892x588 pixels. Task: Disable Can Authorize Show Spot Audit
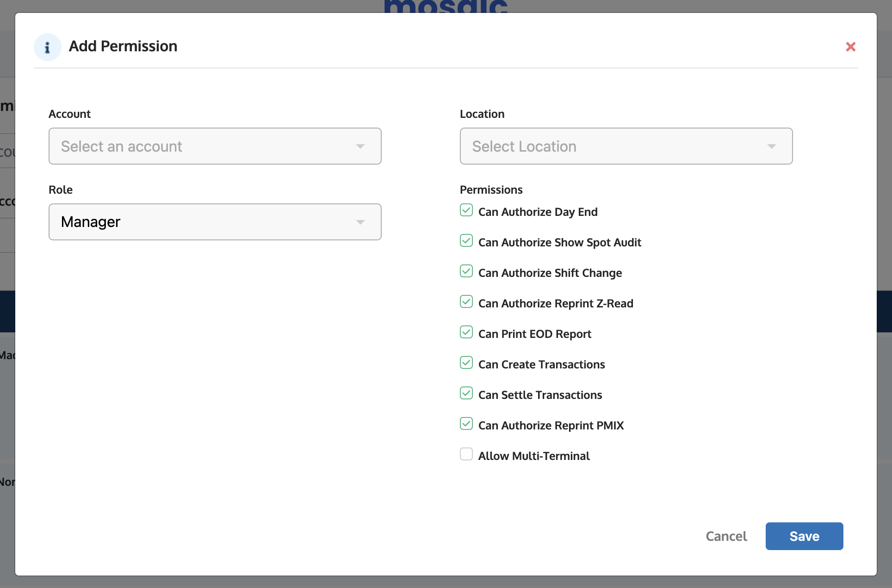[466, 241]
